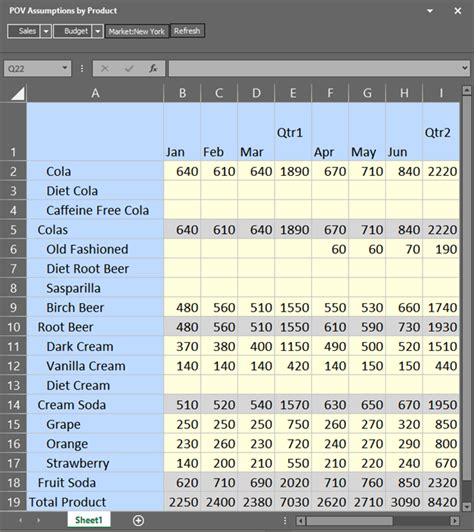Screen dimensions: 474x532
Task: Select the Strawberry label cell
Action: coord(95,463)
